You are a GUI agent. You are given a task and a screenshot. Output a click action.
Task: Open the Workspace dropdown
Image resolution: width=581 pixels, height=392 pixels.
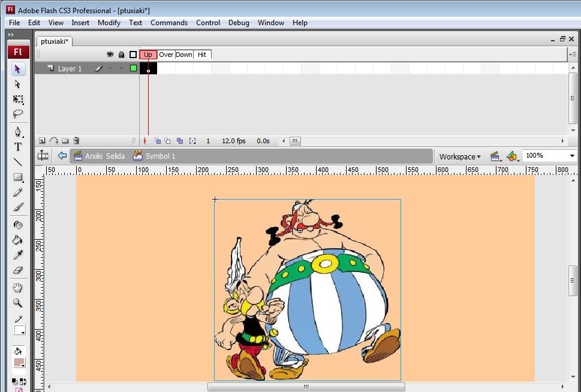coord(460,156)
